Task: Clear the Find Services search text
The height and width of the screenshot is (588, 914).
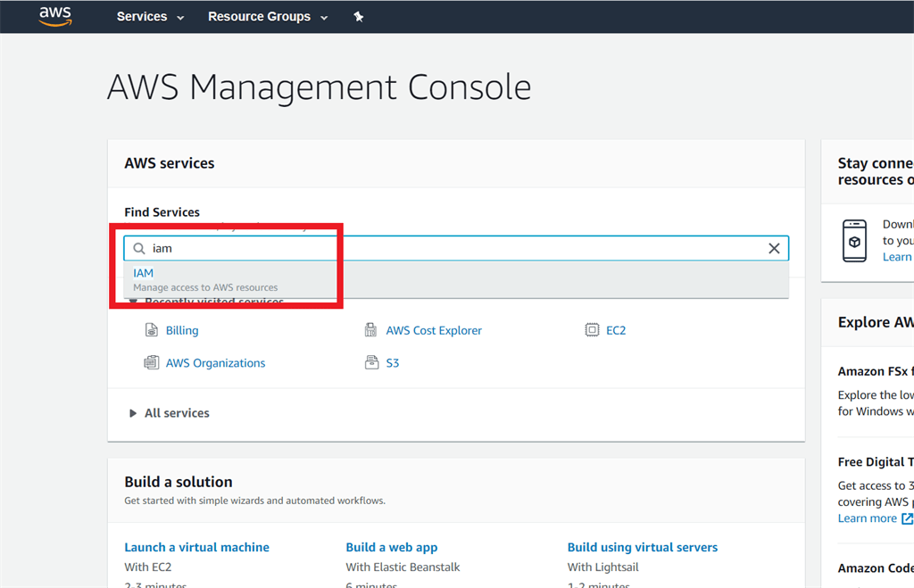Action: click(774, 249)
